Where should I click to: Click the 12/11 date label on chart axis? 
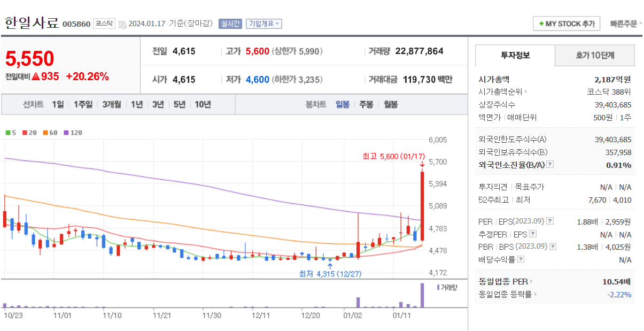[x=261, y=315]
